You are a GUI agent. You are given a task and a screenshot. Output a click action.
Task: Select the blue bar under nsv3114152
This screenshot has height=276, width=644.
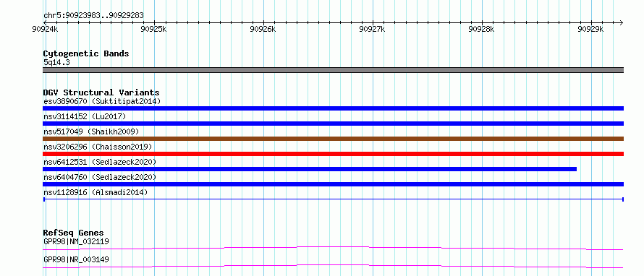pyautogui.click(x=333, y=124)
